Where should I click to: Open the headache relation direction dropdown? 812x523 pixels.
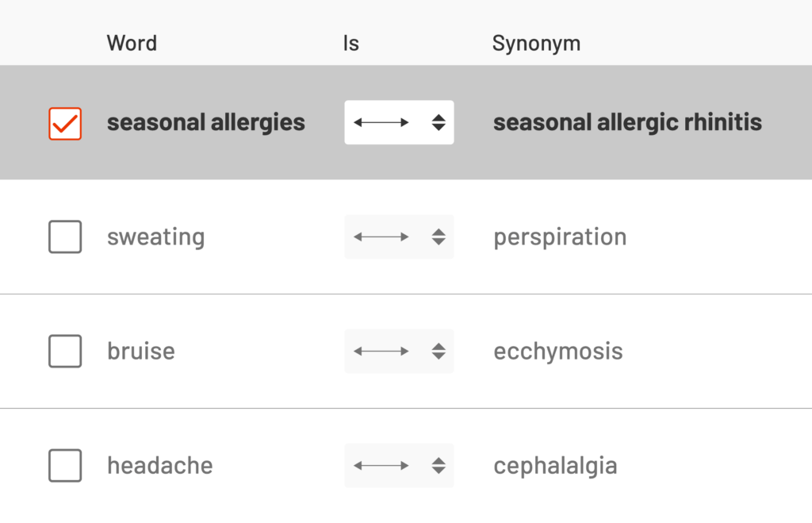(398, 465)
